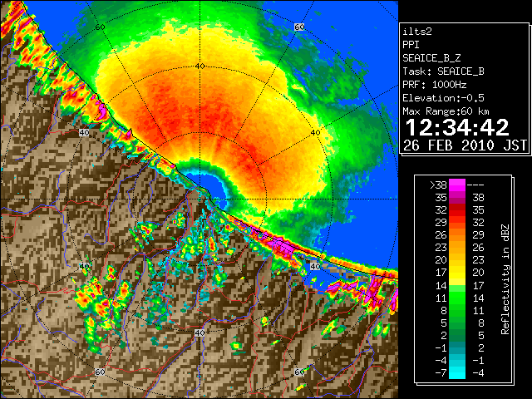The width and height of the screenshot is (532, 399).
Task: Click the 'PRF: 1000Hz' text
Action: [x=435, y=85]
